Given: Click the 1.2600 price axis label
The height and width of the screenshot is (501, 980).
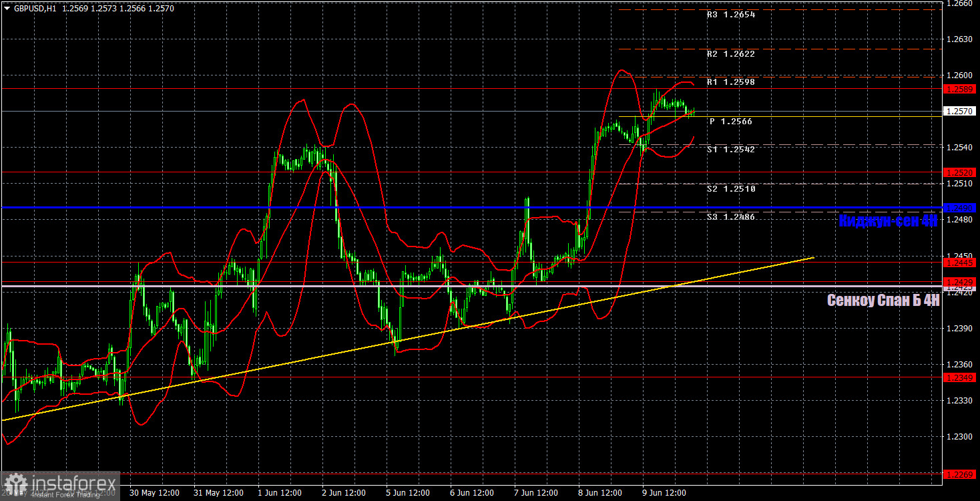Looking at the screenshot, I should click(x=961, y=75).
